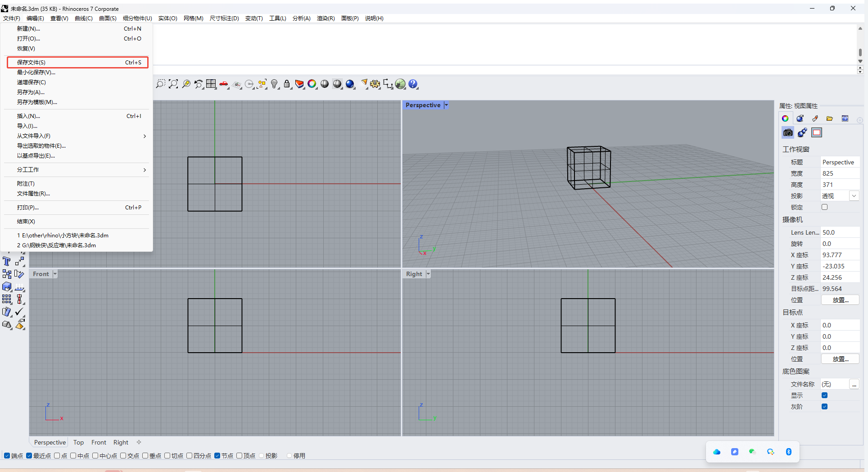Select the Array tool grid icon
This screenshot has width=868, height=472.
7,299
